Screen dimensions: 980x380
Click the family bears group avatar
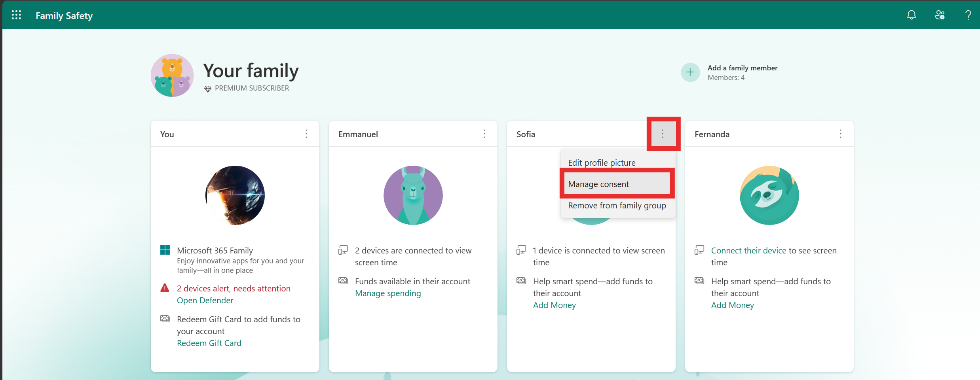click(x=172, y=76)
